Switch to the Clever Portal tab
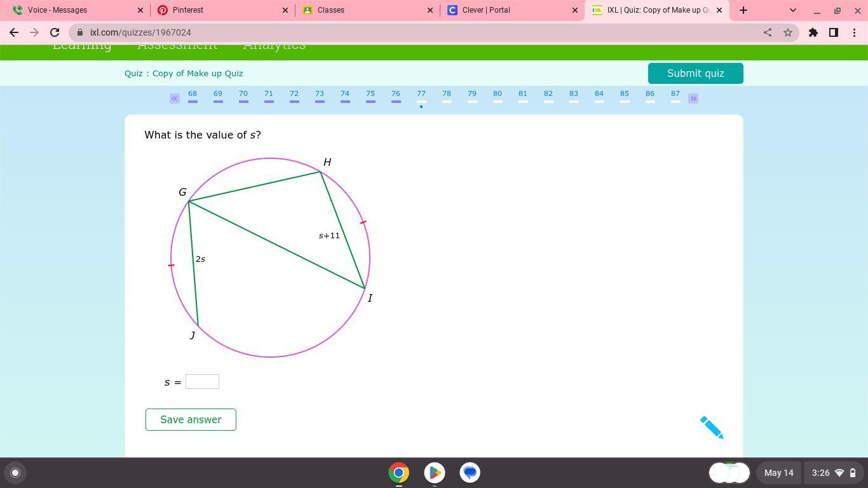The width and height of the screenshot is (868, 488). pos(508,10)
